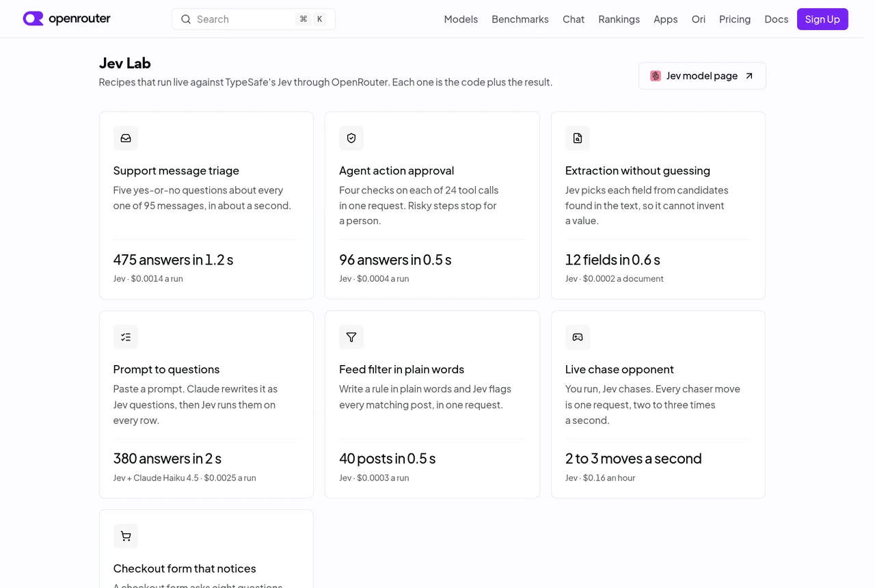This screenshot has width=875, height=588.
Task: Open the Live chase opponent recipe
Action: (658, 404)
